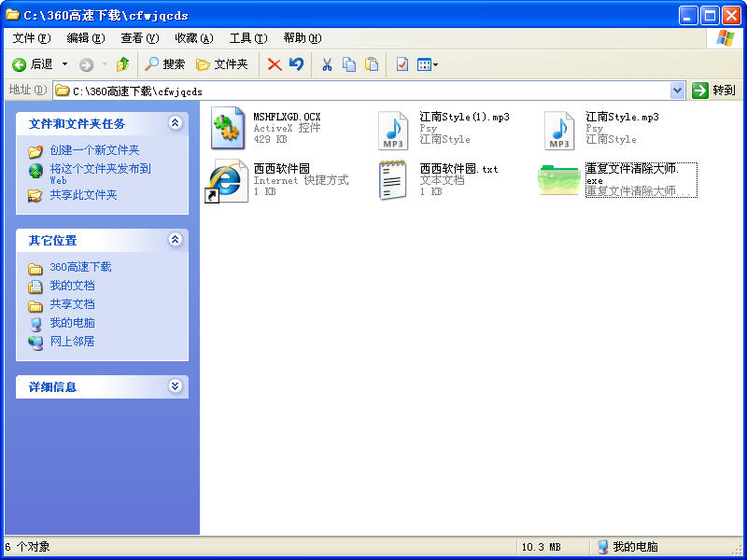Click the paste clipboard icon
This screenshot has width=747, height=560.
tap(372, 64)
